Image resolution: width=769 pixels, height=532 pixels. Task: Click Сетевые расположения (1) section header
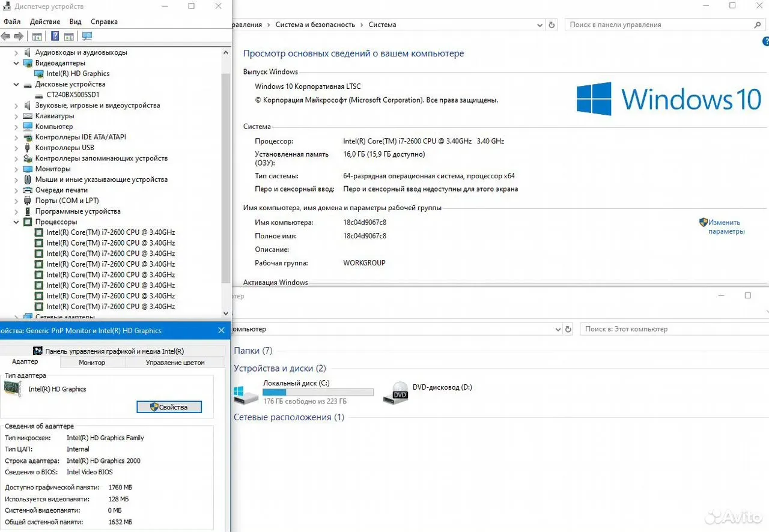click(289, 417)
